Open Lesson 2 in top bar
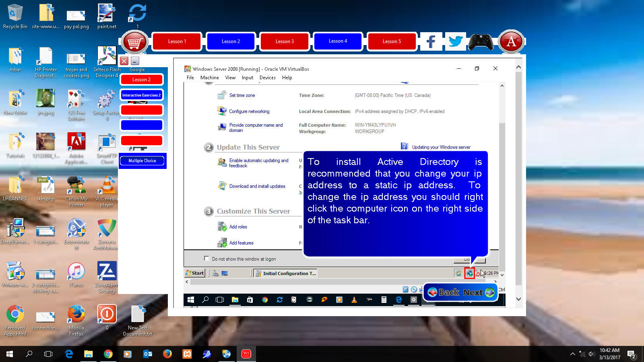 pos(231,41)
